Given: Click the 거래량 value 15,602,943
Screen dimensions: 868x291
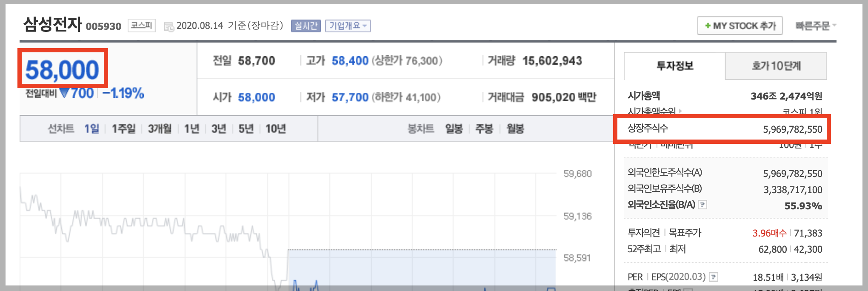Looking at the screenshot, I should [552, 61].
